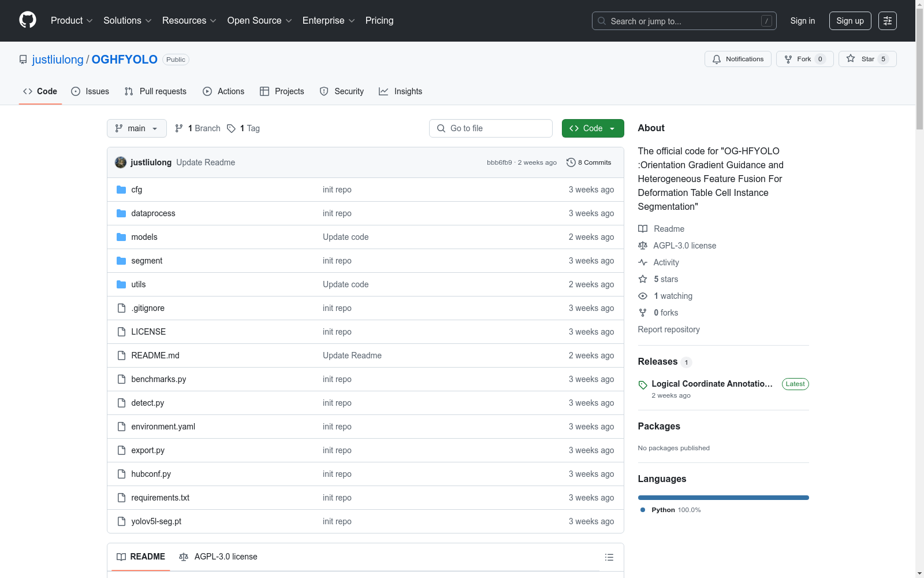This screenshot has height=578, width=924.
Task: Click the Notifications bell icon
Action: tap(717, 59)
